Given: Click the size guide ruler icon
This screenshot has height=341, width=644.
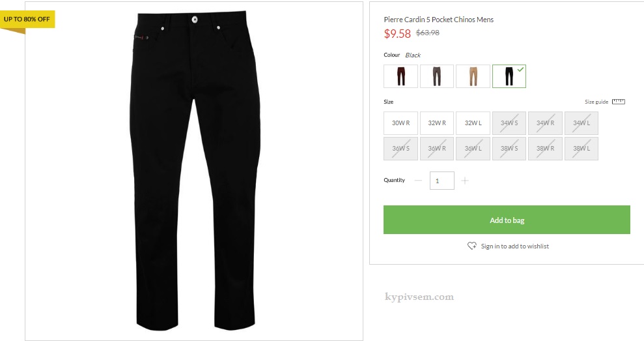Looking at the screenshot, I should click(x=618, y=102).
